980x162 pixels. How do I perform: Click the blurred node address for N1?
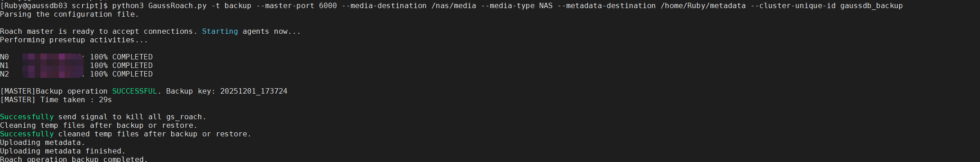(53, 66)
